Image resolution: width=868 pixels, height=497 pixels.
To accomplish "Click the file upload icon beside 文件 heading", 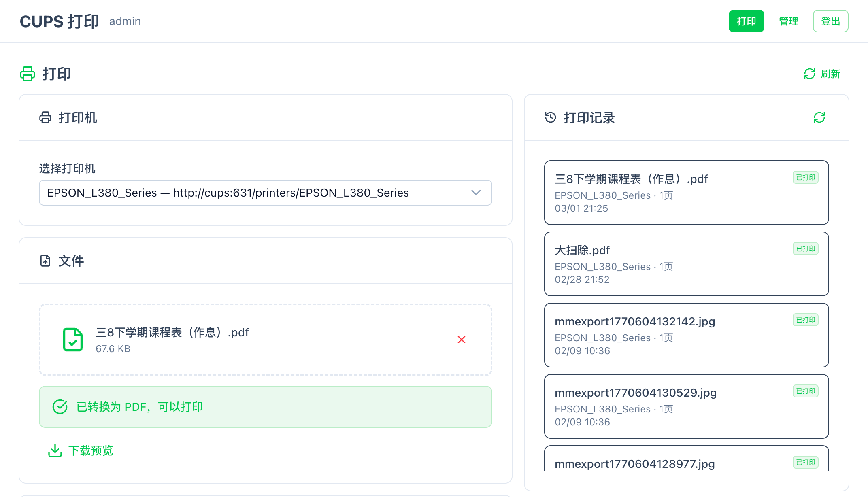I will click(x=45, y=261).
